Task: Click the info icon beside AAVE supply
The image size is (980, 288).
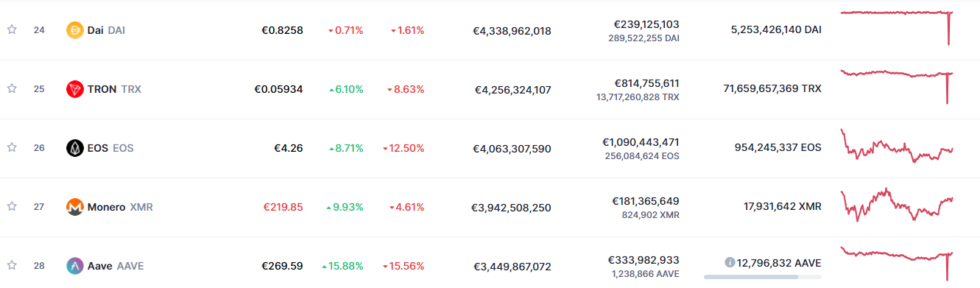Action: point(730,262)
